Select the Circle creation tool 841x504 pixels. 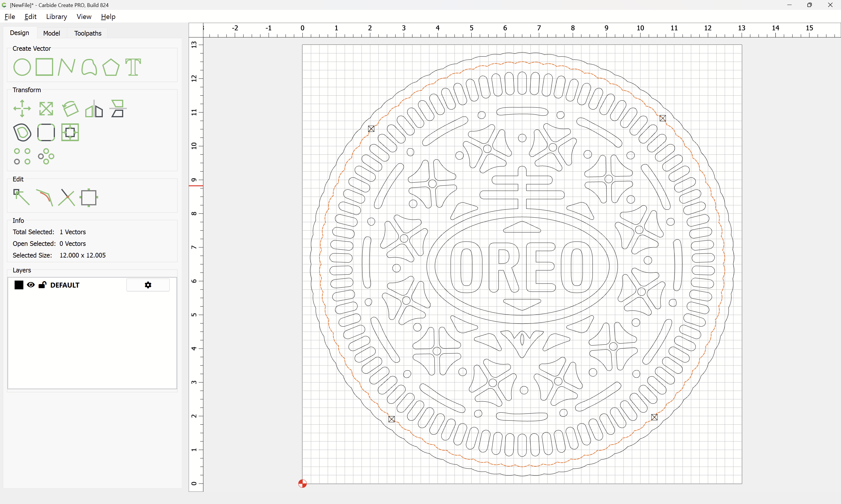tap(22, 67)
